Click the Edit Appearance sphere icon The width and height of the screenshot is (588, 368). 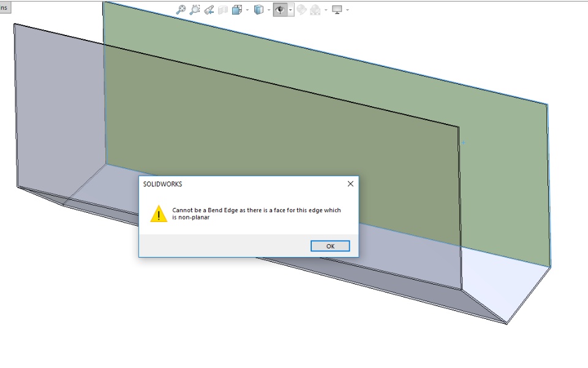301,10
